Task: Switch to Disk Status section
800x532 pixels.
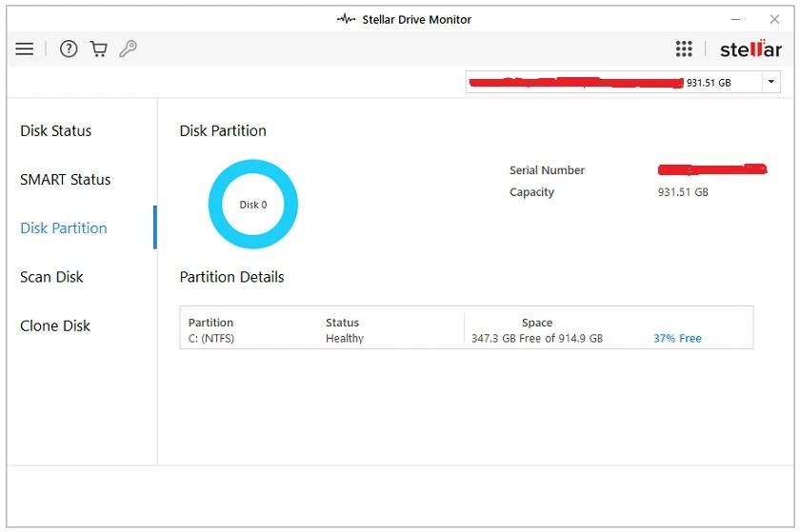Action: 55,131
